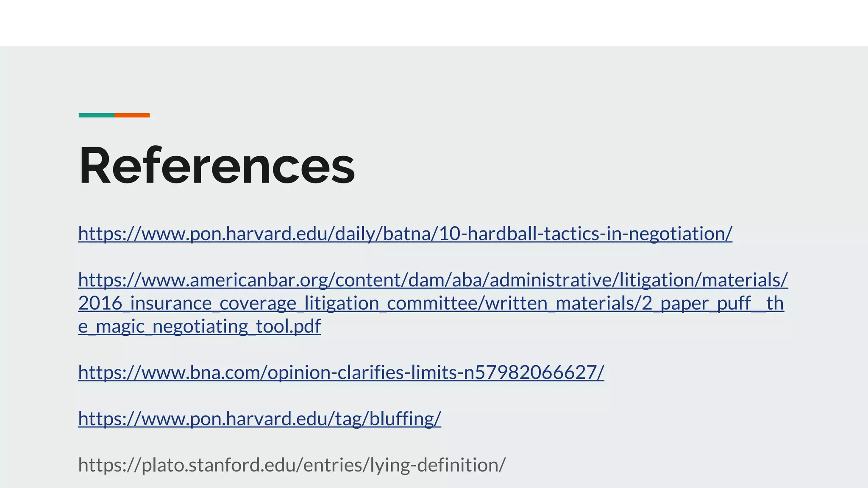Click the plato.stanford.edu lying-definition URL text
The height and width of the screenshot is (488, 868).
pos(292,465)
